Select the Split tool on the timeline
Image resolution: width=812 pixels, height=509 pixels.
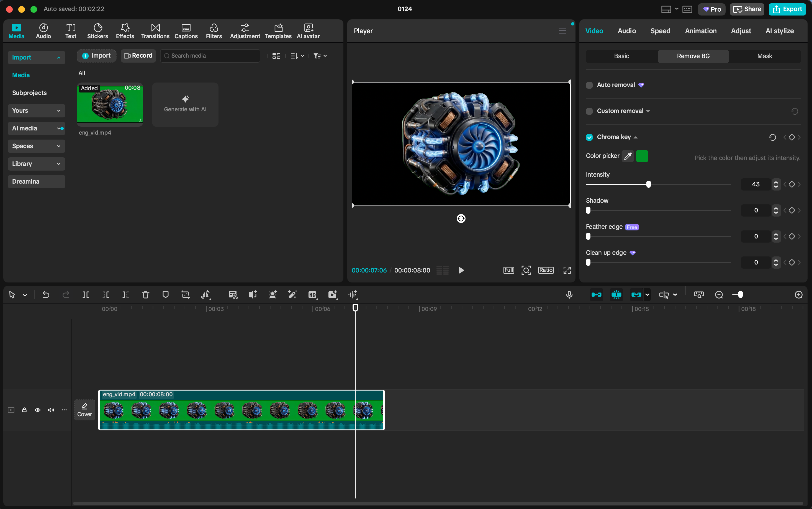coord(86,295)
